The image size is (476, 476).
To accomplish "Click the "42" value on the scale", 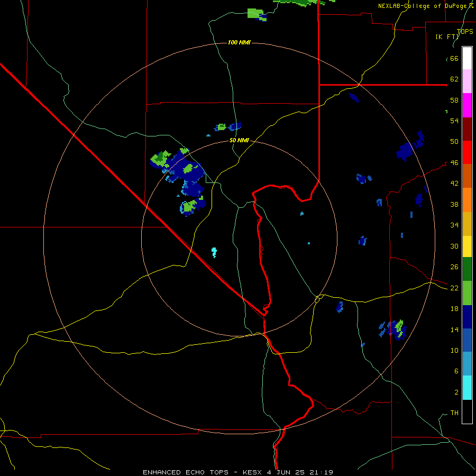I will 454,184.
